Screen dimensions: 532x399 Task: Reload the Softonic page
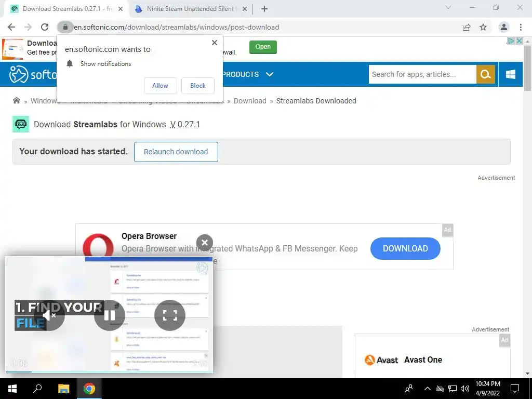[x=45, y=27]
